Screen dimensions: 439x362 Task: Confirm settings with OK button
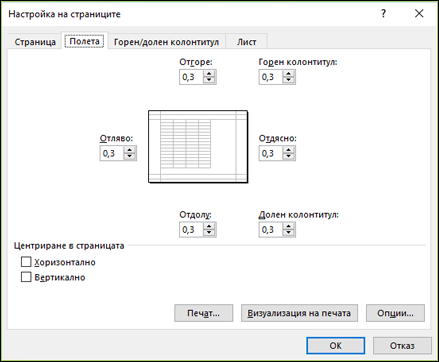coord(336,346)
